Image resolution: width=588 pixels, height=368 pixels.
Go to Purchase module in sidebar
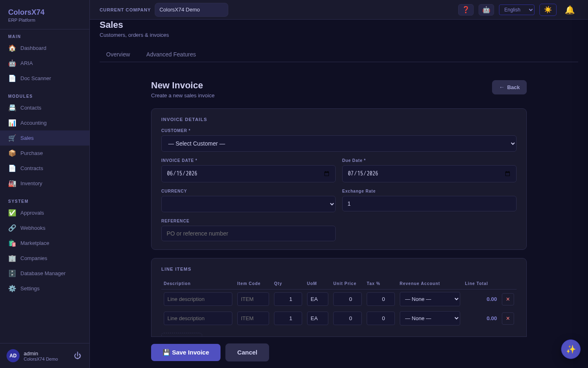45,153
